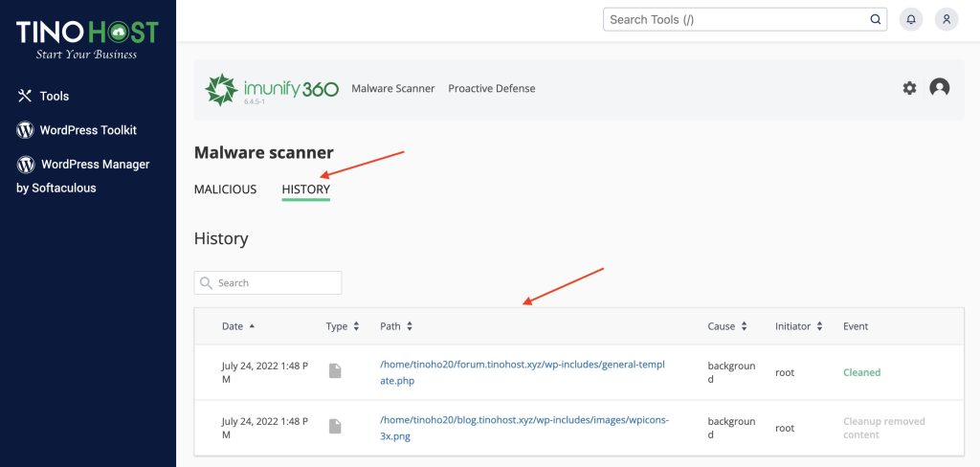Click the date in the wpicons-3x.png row

pos(264,428)
